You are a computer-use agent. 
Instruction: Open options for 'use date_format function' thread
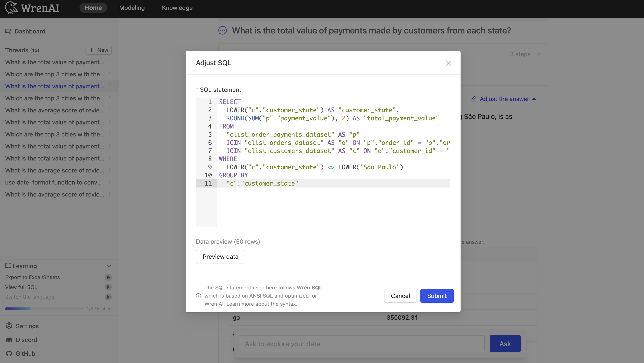(109, 183)
